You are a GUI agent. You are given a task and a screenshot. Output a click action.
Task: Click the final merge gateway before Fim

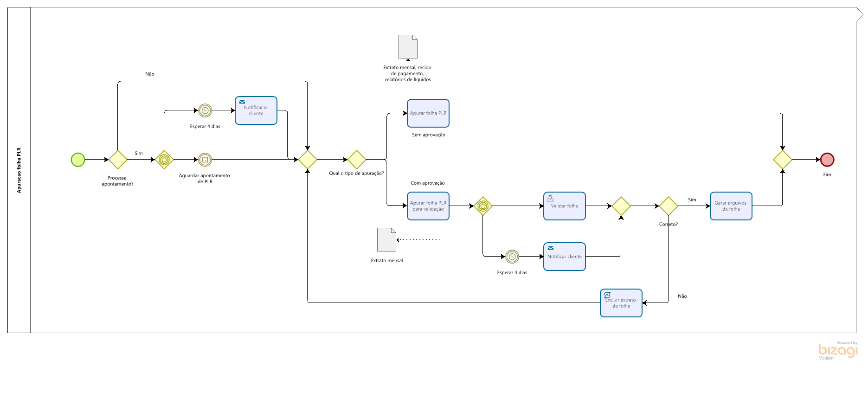click(783, 160)
